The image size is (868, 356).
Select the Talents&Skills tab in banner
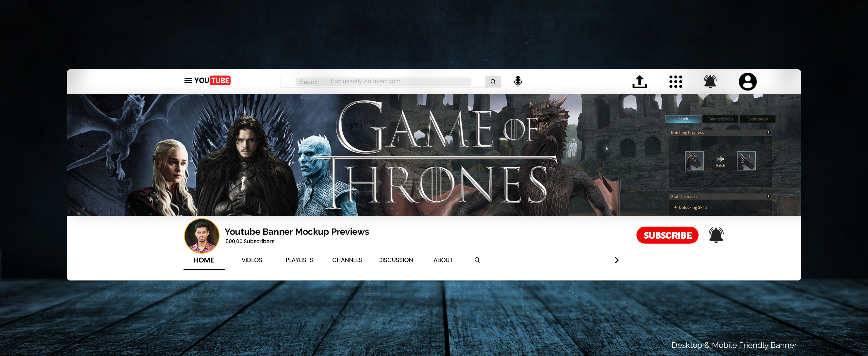pyautogui.click(x=720, y=119)
